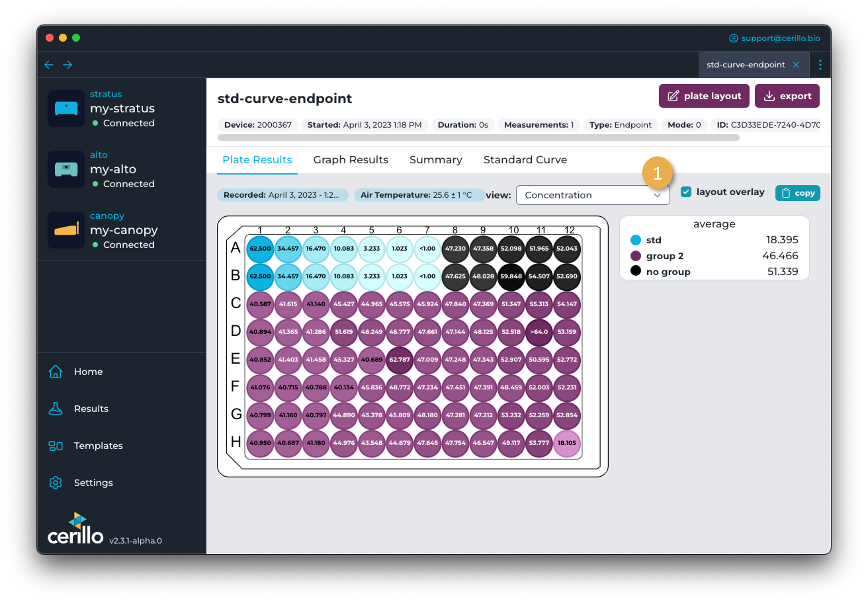Switch to Graph Results tab
The image size is (868, 603).
click(x=350, y=160)
